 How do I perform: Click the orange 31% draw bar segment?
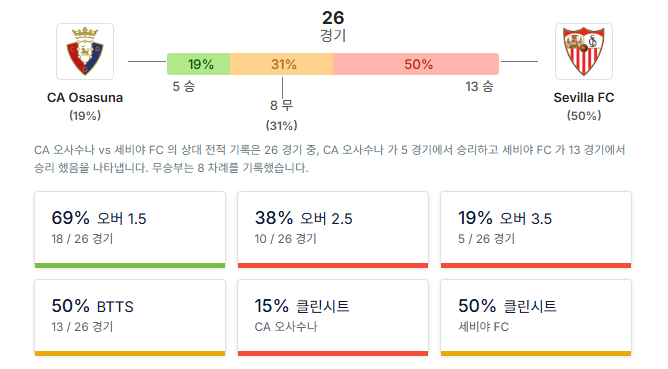click(282, 64)
